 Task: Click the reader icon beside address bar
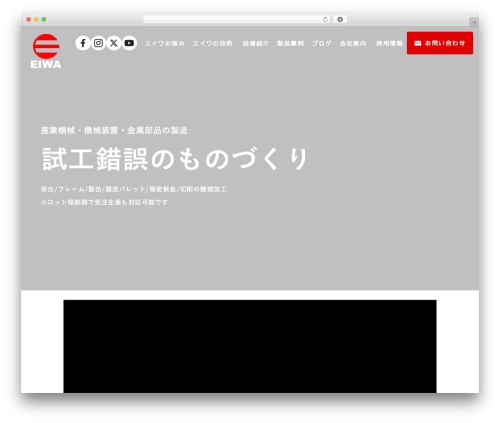tap(340, 20)
